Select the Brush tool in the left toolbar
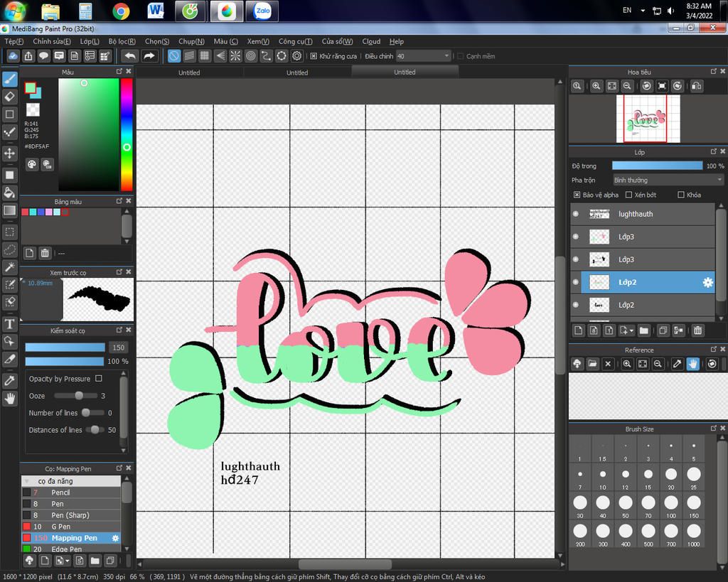This screenshot has height=582, width=728. (10, 80)
